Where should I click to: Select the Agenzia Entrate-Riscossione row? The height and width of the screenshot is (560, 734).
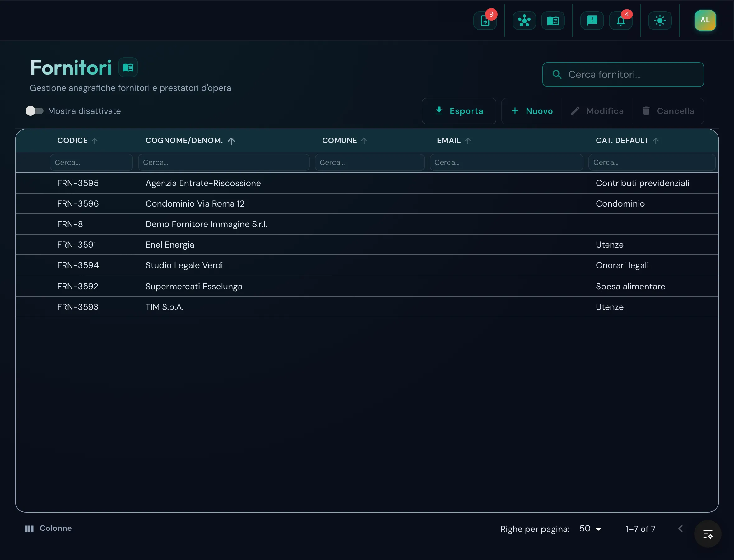(367, 183)
